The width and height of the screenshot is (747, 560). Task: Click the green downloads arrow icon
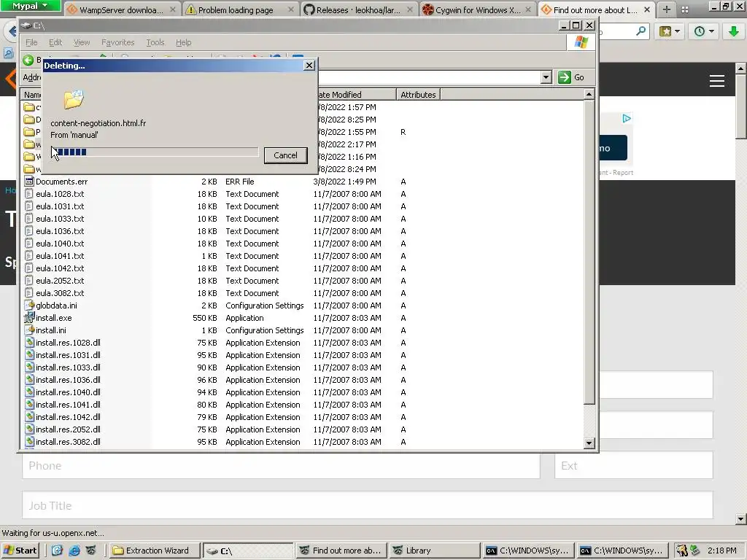click(734, 31)
